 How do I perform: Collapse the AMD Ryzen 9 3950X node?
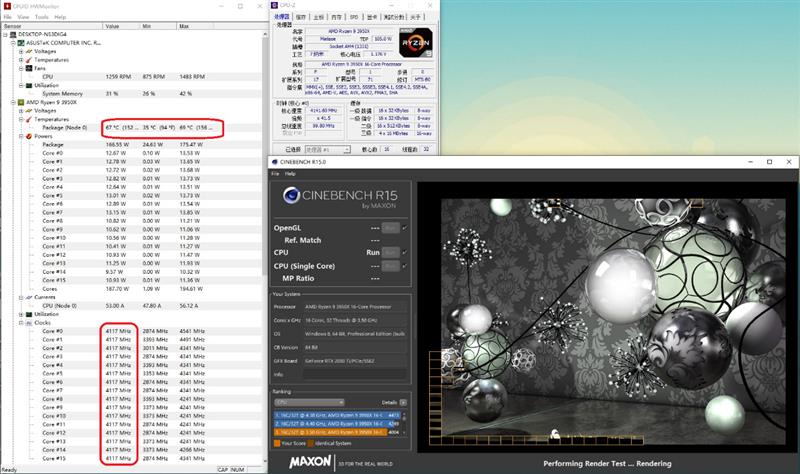point(13,102)
